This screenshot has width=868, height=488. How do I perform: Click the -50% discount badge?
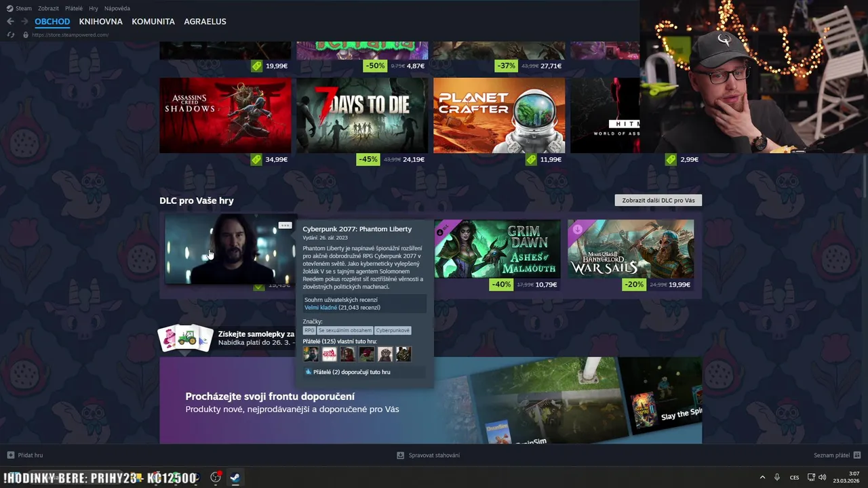pos(374,66)
